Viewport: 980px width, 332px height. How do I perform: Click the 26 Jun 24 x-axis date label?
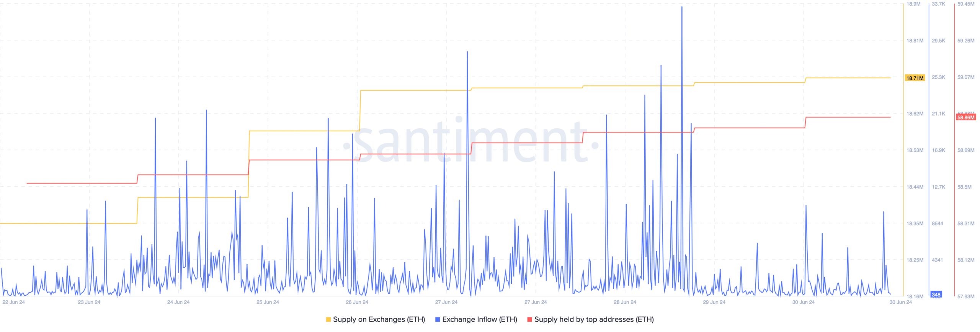click(x=357, y=303)
